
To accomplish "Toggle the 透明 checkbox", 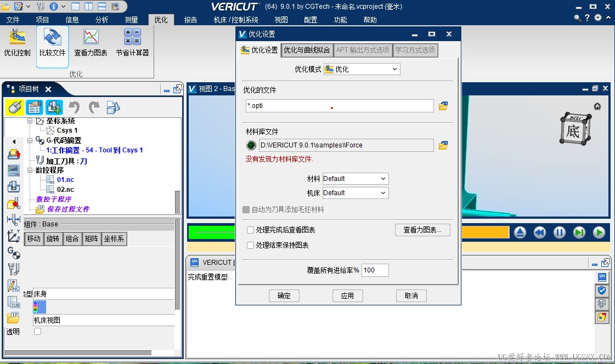I will tap(38, 332).
